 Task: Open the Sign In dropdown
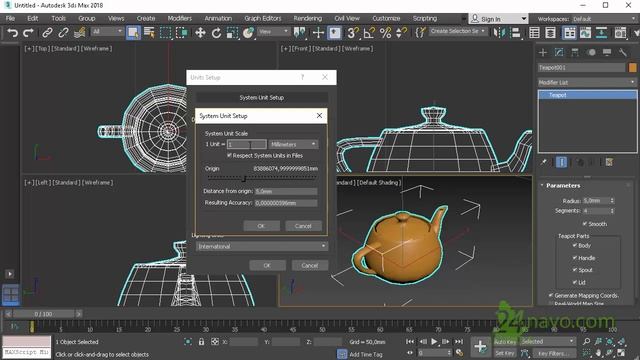pyautogui.click(x=498, y=19)
